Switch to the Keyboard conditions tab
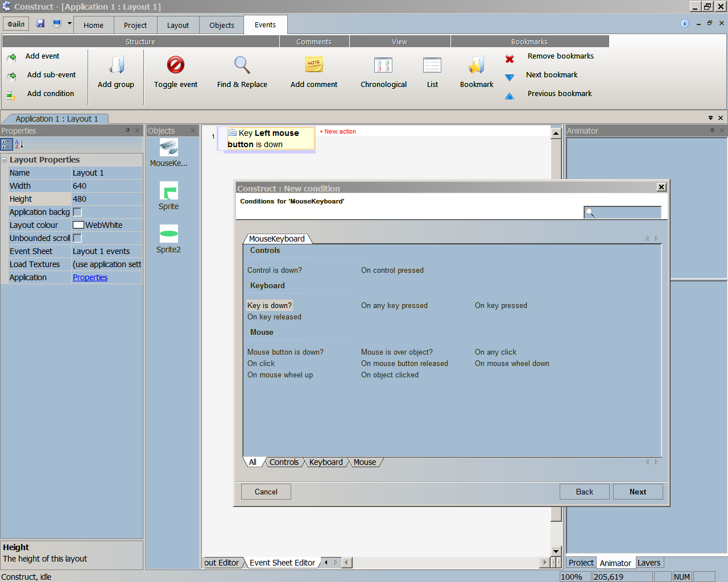The image size is (728, 582). click(x=326, y=462)
